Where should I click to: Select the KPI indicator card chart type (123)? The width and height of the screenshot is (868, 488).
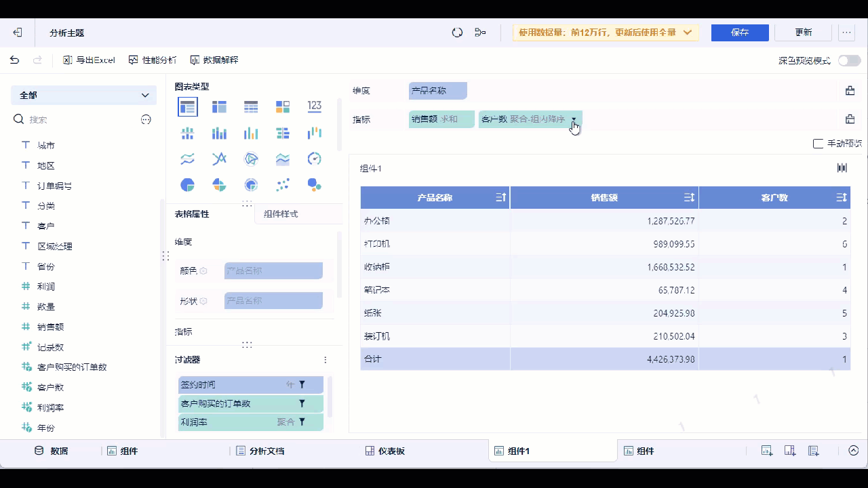coord(314,106)
